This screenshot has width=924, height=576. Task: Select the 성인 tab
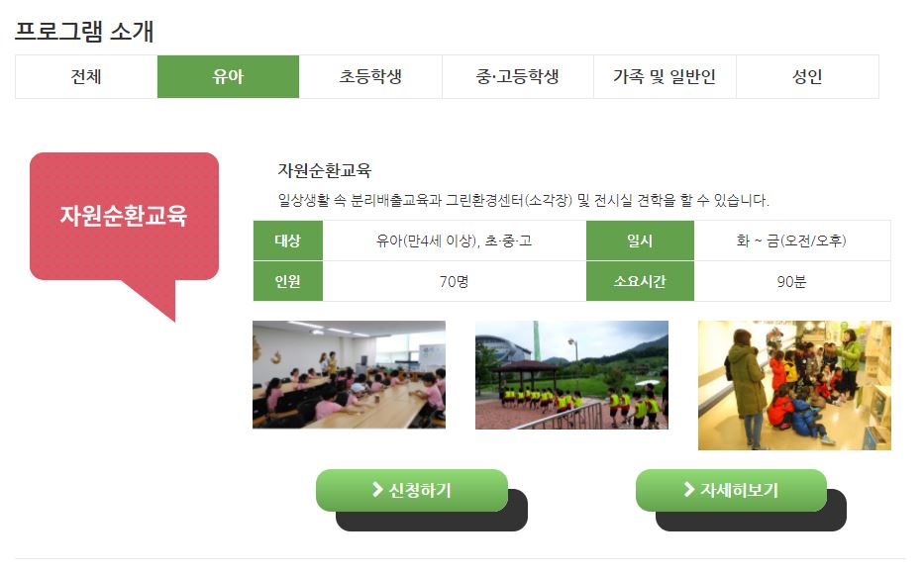(x=807, y=76)
